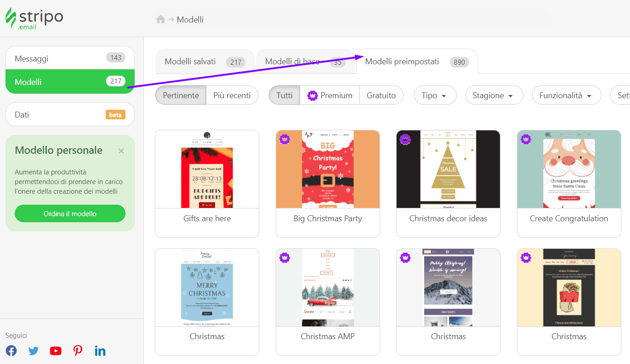Expand the Stagione dropdown
This screenshot has height=364, width=630.
(494, 95)
